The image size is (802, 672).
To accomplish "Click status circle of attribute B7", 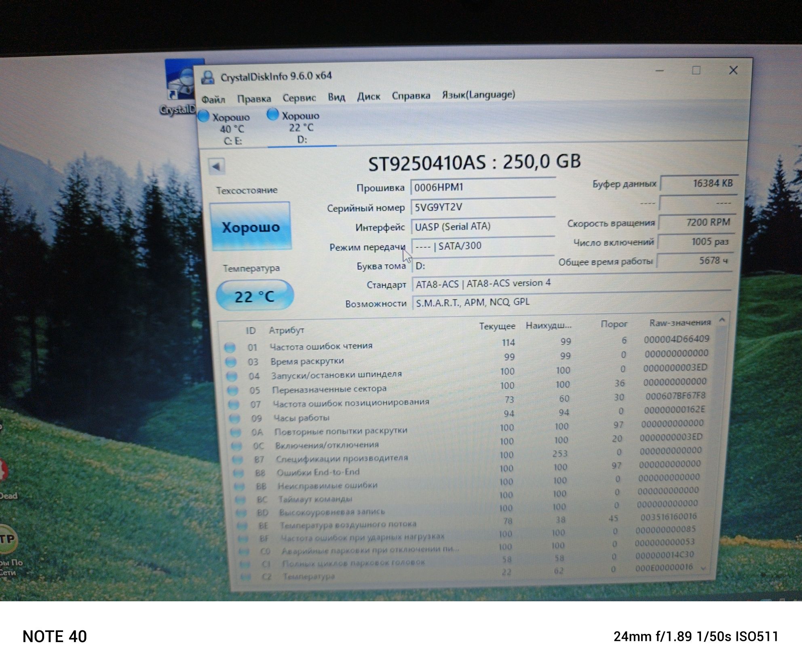I will [x=238, y=460].
